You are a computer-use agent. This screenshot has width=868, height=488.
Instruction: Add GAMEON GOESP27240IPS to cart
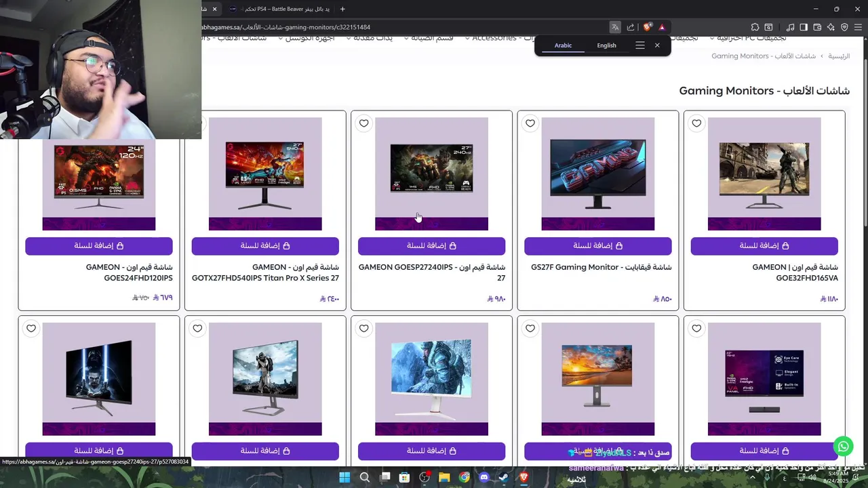431,245
